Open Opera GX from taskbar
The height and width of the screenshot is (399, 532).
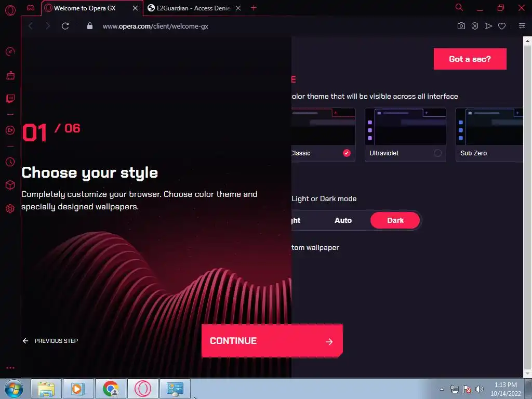click(x=142, y=389)
